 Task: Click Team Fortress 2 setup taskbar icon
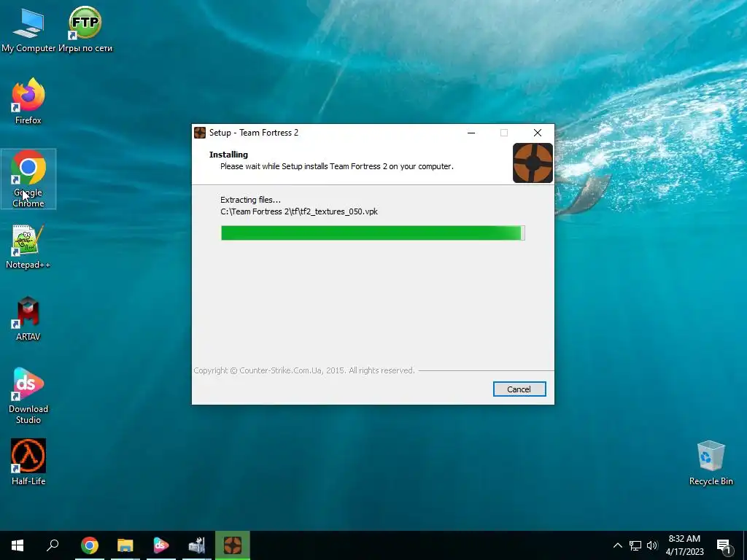(x=233, y=545)
